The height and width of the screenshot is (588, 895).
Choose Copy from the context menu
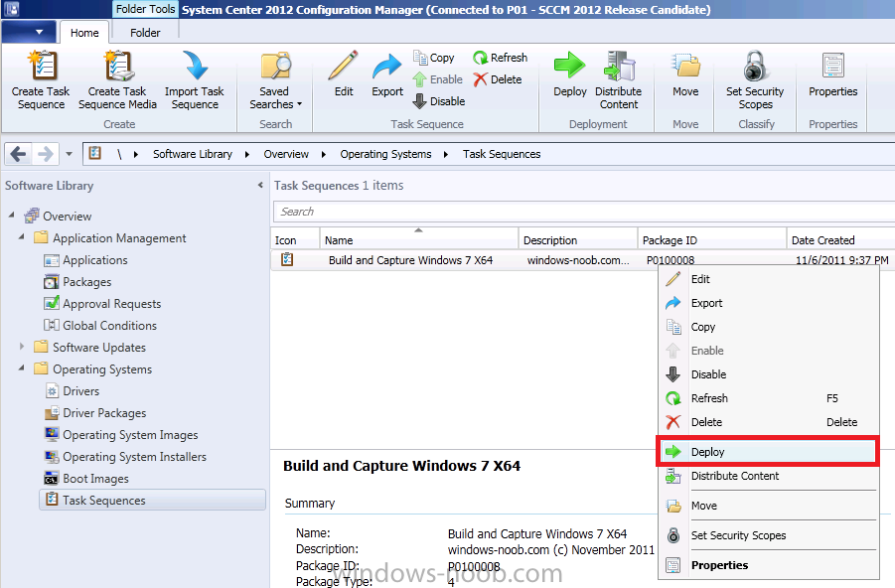click(768, 327)
